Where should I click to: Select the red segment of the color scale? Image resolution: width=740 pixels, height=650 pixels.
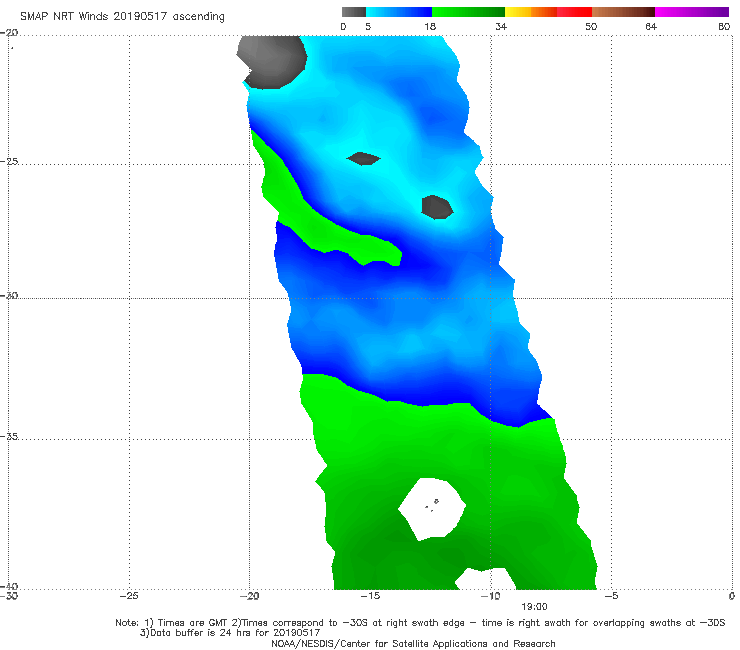point(574,12)
